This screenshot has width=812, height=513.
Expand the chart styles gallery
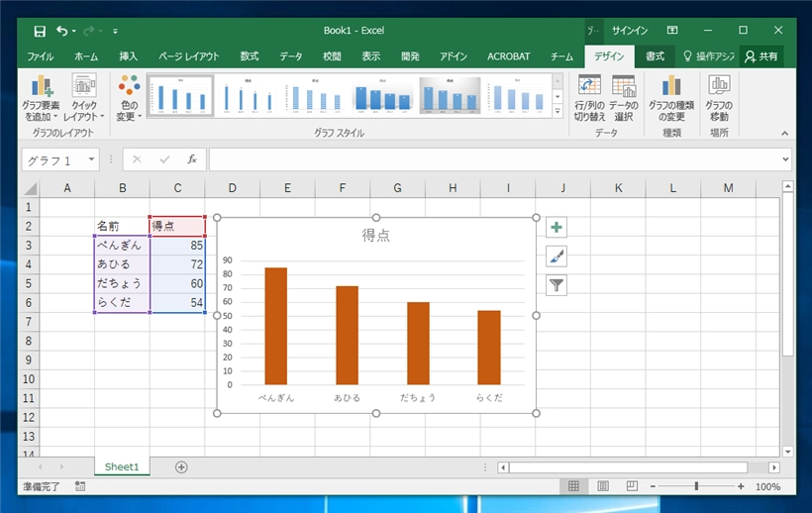coord(558,111)
